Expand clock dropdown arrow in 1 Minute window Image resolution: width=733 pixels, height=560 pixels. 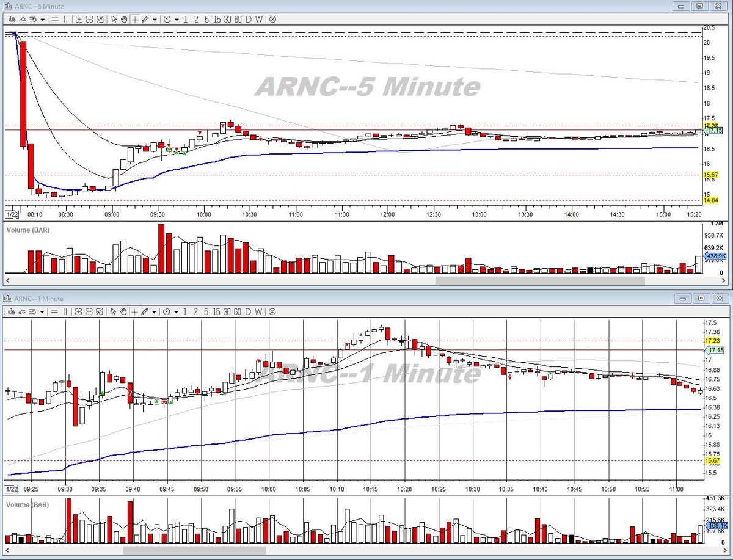[x=177, y=312]
